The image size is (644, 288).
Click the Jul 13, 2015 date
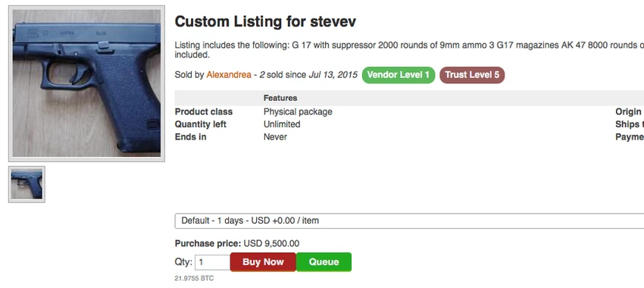coord(333,75)
